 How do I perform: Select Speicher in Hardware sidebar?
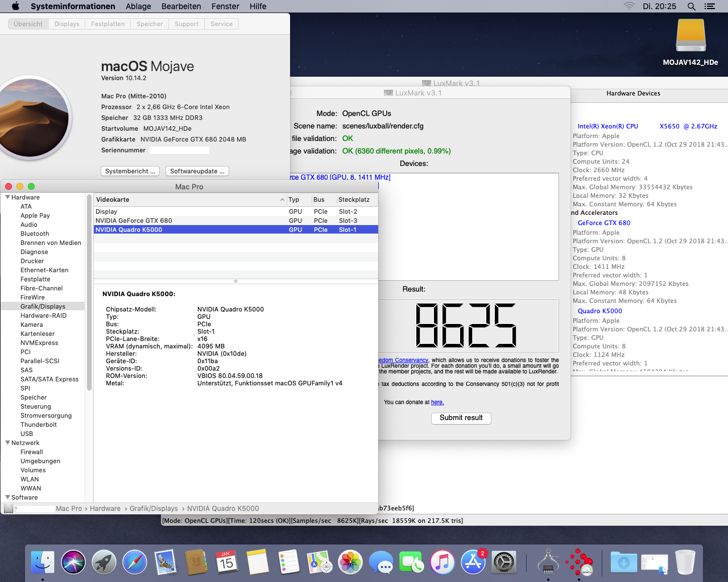coord(34,397)
